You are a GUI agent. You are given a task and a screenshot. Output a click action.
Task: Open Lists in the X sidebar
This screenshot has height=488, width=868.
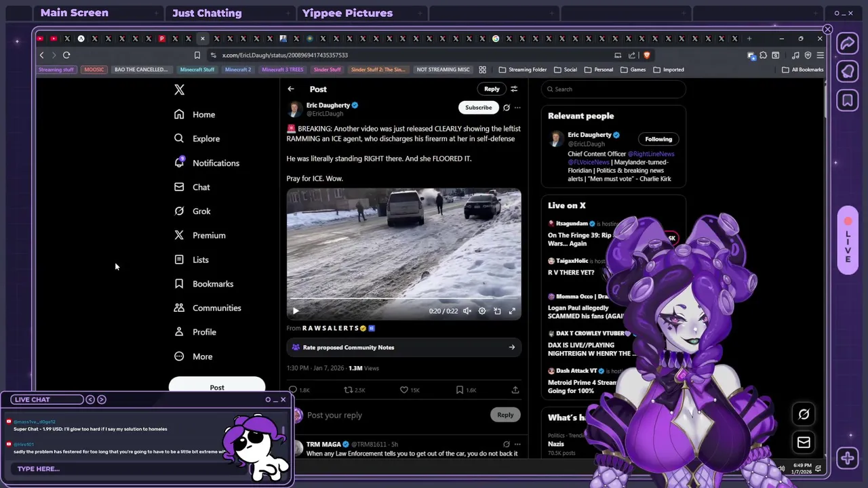click(x=191, y=260)
